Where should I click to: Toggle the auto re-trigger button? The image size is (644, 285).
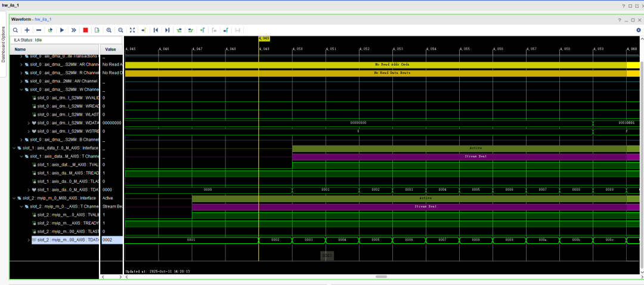coord(51,30)
